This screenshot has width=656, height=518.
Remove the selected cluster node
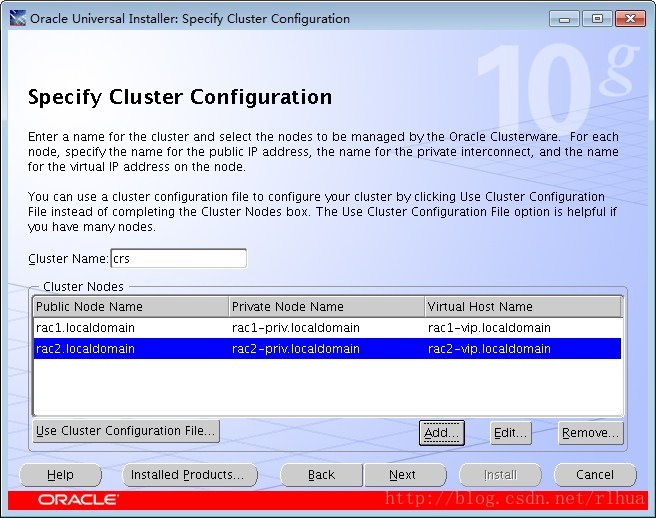(591, 433)
